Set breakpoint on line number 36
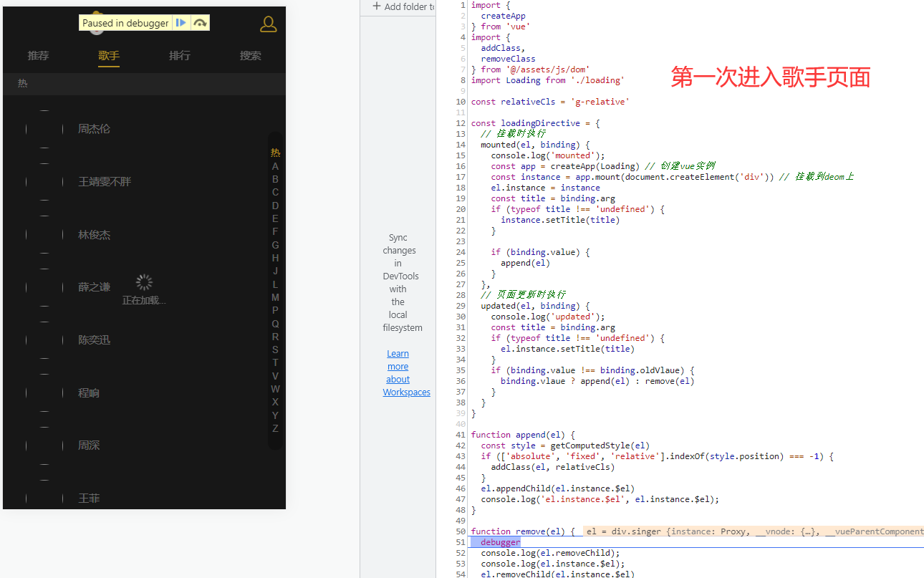This screenshot has width=924, height=578. pos(461,381)
